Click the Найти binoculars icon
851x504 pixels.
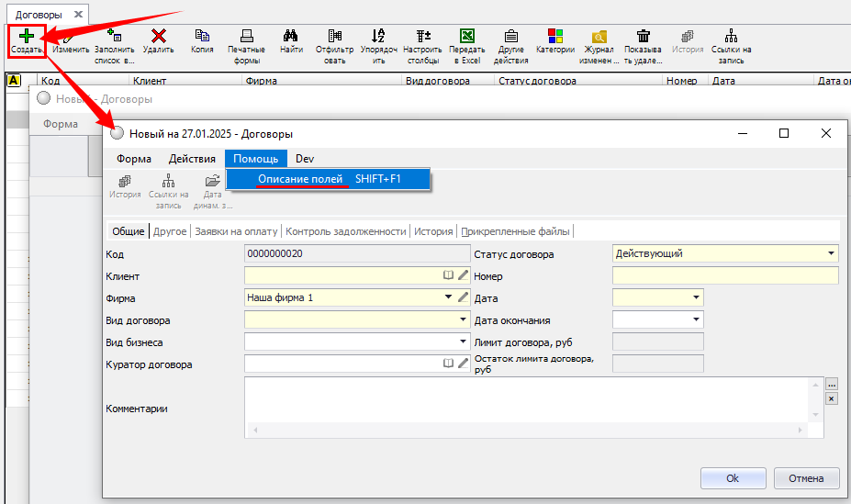point(291,36)
